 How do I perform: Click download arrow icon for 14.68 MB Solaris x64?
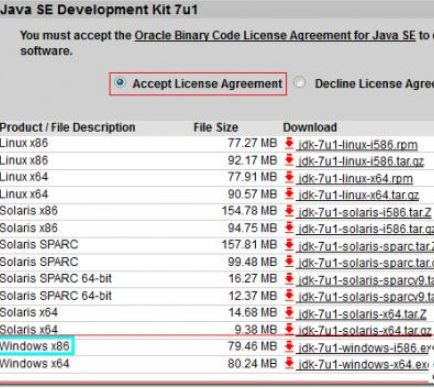coord(289,312)
